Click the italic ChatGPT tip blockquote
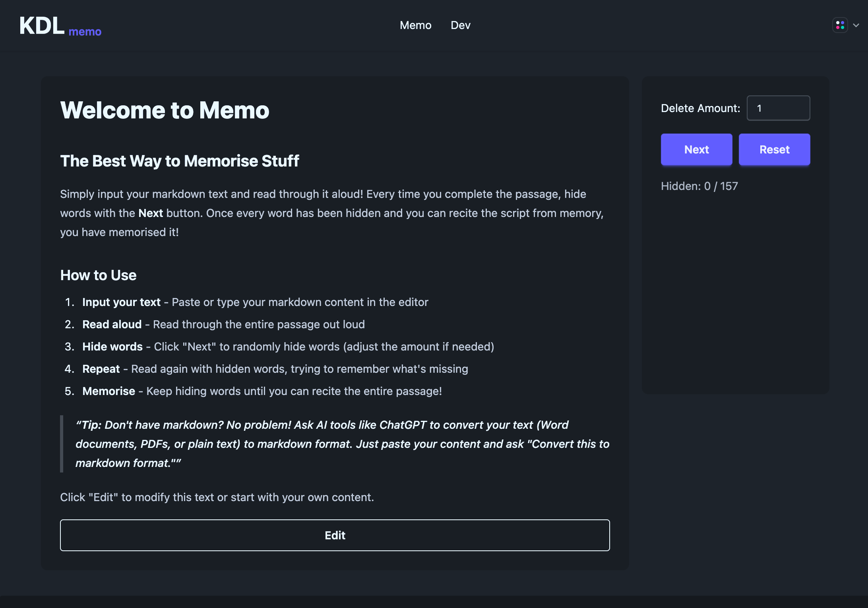Screen dimensions: 868x608 [x=342, y=443]
